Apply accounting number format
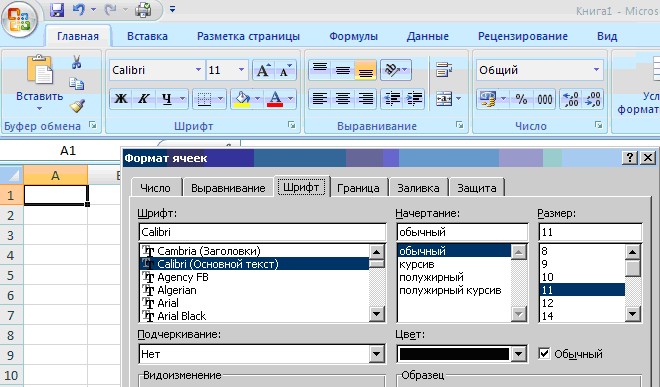This screenshot has width=660, height=387. [x=488, y=99]
